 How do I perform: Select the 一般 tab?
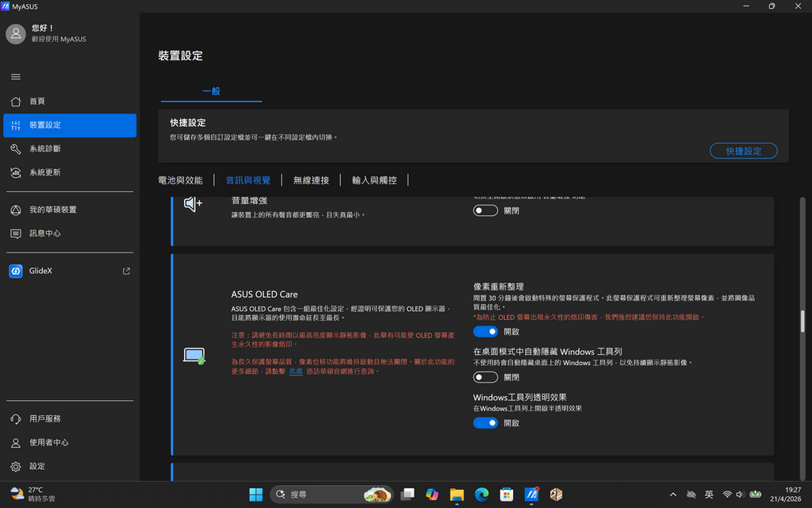(x=211, y=91)
